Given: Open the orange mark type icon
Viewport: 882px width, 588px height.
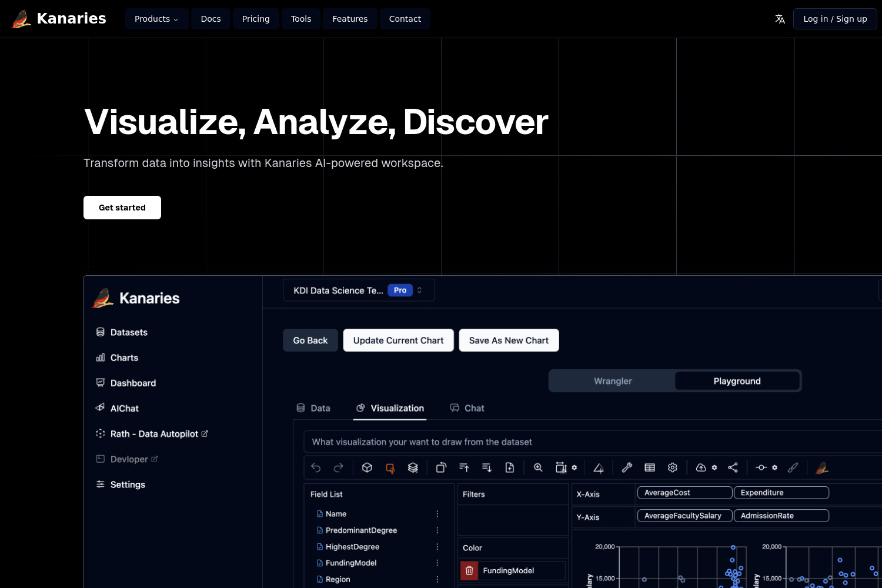Looking at the screenshot, I should coord(390,467).
